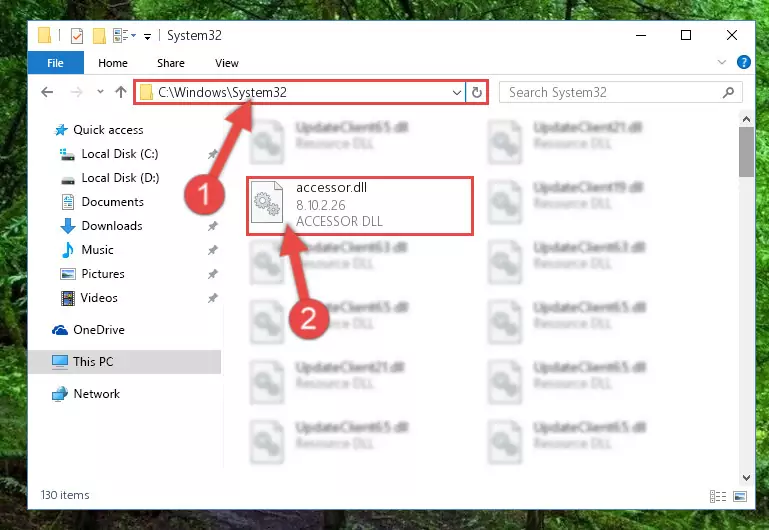The height and width of the screenshot is (530, 769).
Task: Open the address bar history dropdown
Action: coord(457,92)
